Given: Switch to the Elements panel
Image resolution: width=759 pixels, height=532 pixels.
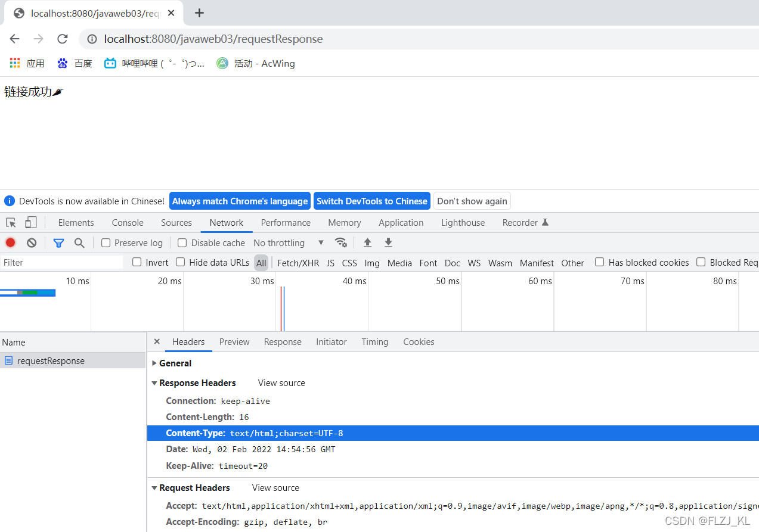Looking at the screenshot, I should pyautogui.click(x=76, y=222).
